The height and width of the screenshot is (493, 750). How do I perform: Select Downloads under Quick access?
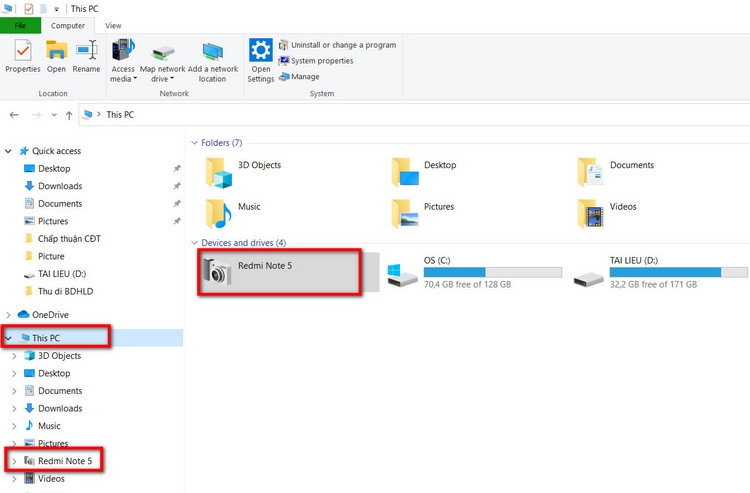(x=60, y=186)
